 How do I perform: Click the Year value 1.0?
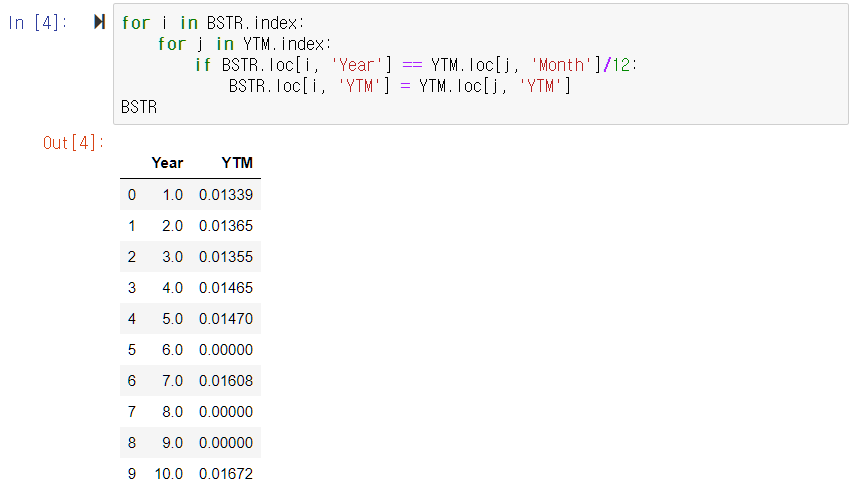click(173, 195)
